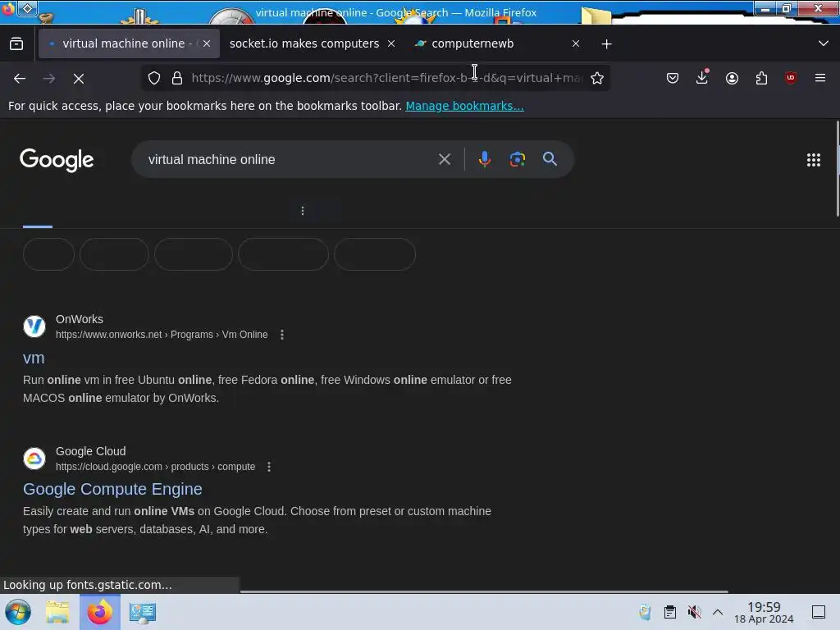Start Google voice search
The height and width of the screenshot is (630, 840).
(484, 159)
